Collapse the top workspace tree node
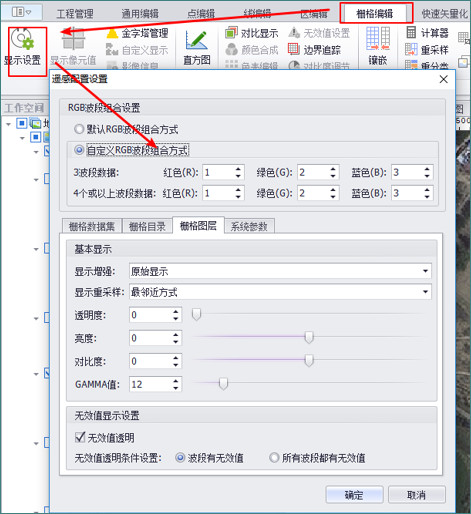Image resolution: width=471 pixels, height=514 pixels. click(x=8, y=124)
